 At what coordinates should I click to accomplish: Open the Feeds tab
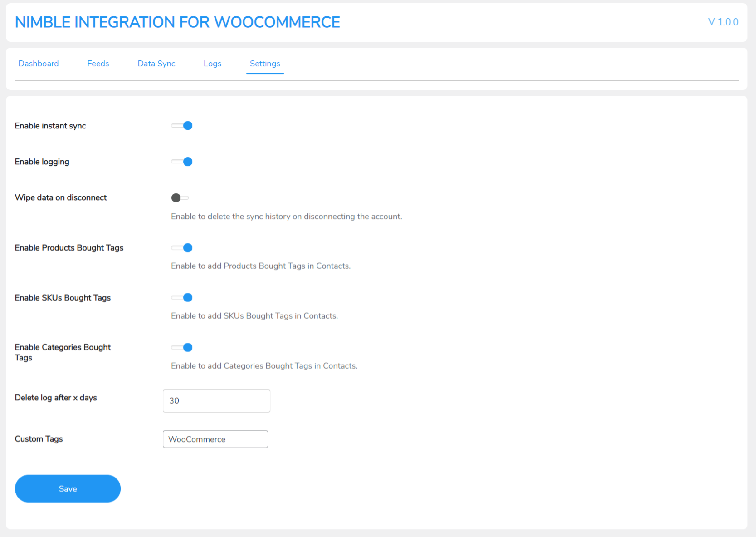pos(98,64)
